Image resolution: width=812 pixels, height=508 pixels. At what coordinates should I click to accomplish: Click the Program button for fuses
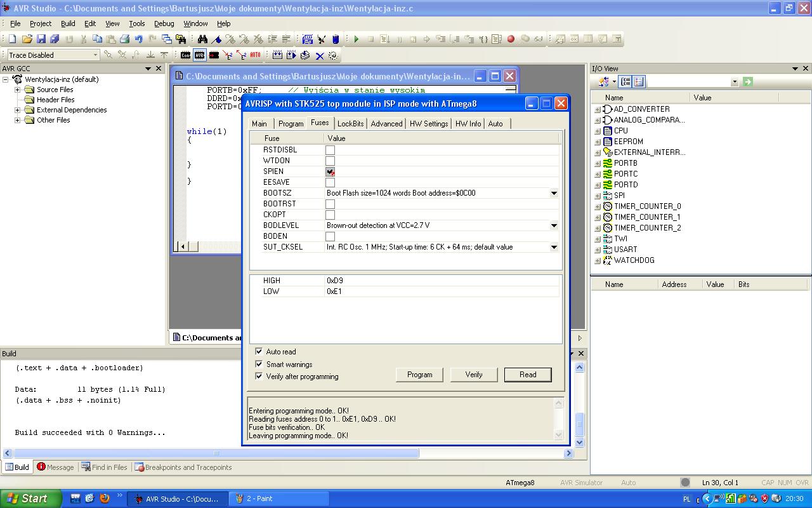point(419,375)
